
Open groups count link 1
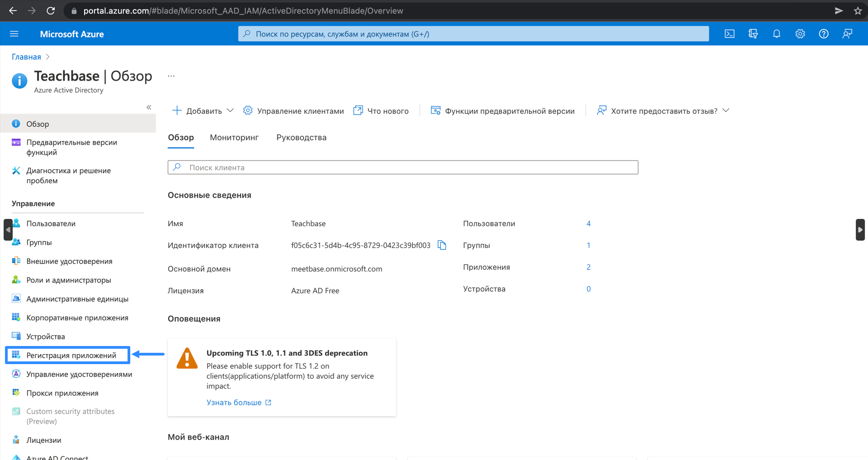pos(588,245)
